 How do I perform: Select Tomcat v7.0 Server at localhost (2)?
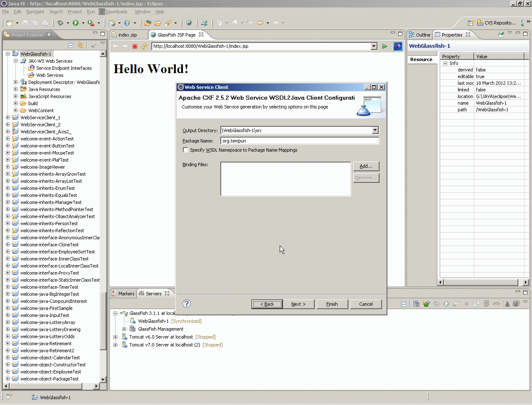165,345
